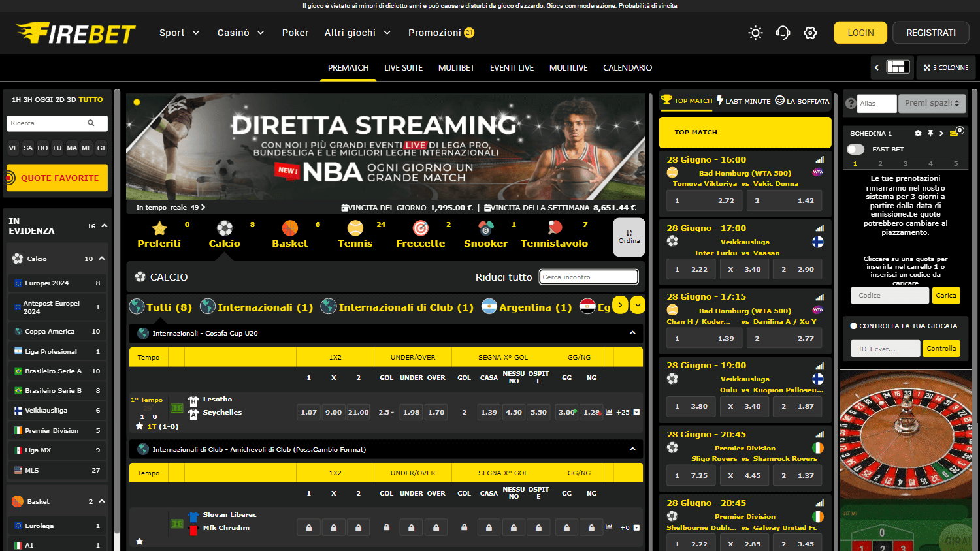Select the TUTTO time filter

click(x=91, y=100)
